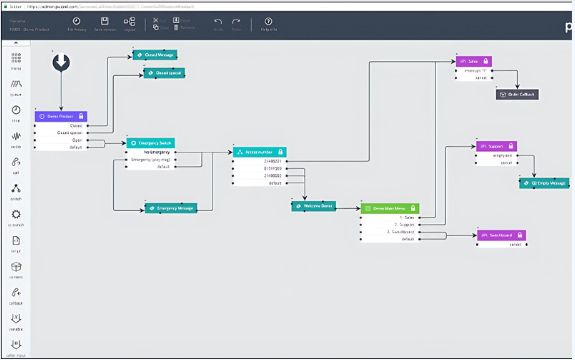Select the Closed special audio node
Screen dimensions: 575x360
point(164,73)
